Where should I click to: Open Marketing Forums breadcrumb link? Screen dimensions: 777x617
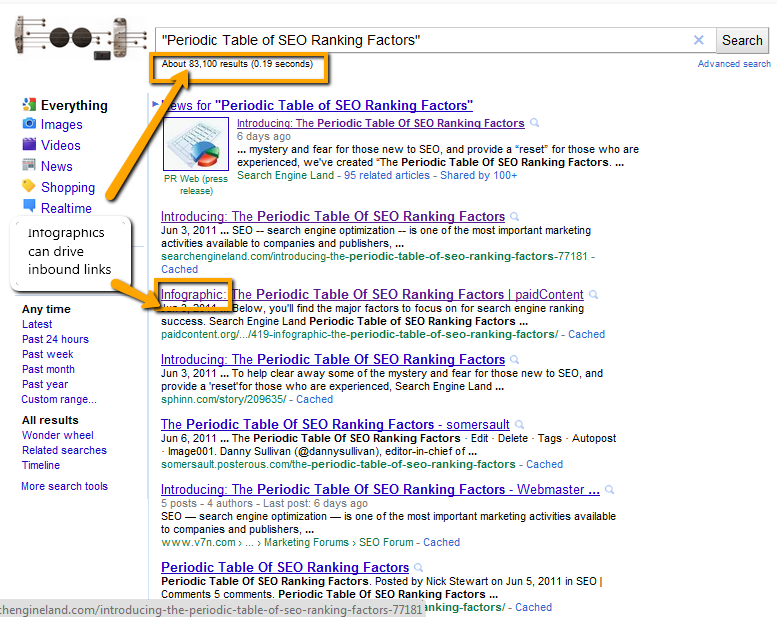click(x=306, y=542)
